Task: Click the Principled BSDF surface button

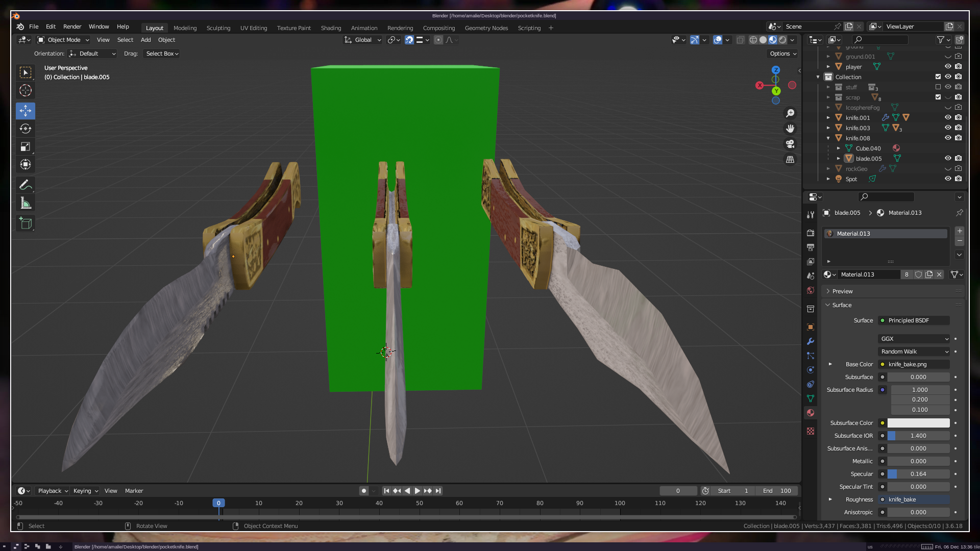Action: pyautogui.click(x=914, y=320)
